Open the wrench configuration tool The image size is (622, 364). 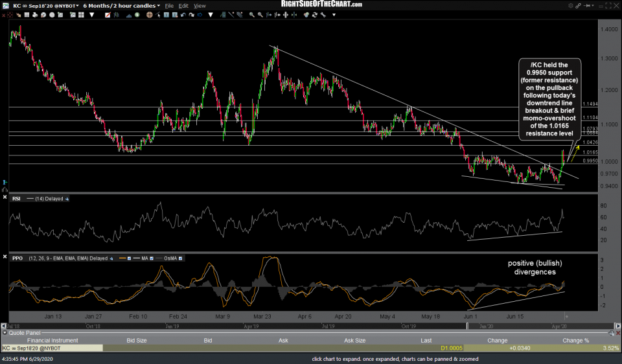(323, 15)
